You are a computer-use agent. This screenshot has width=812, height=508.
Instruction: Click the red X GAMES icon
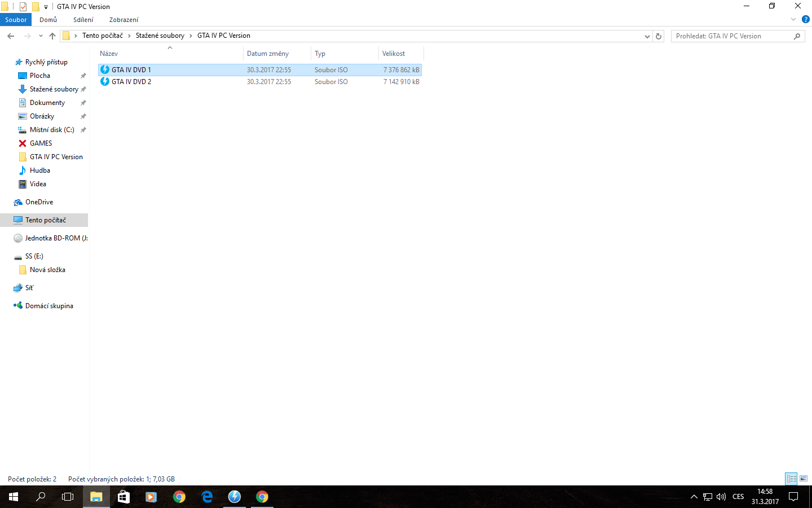pyautogui.click(x=23, y=143)
